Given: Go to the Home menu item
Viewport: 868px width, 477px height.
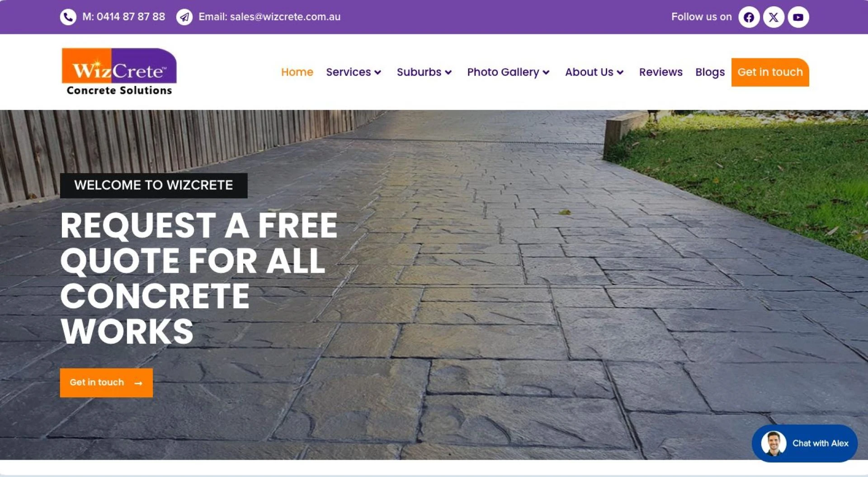Looking at the screenshot, I should 297,72.
